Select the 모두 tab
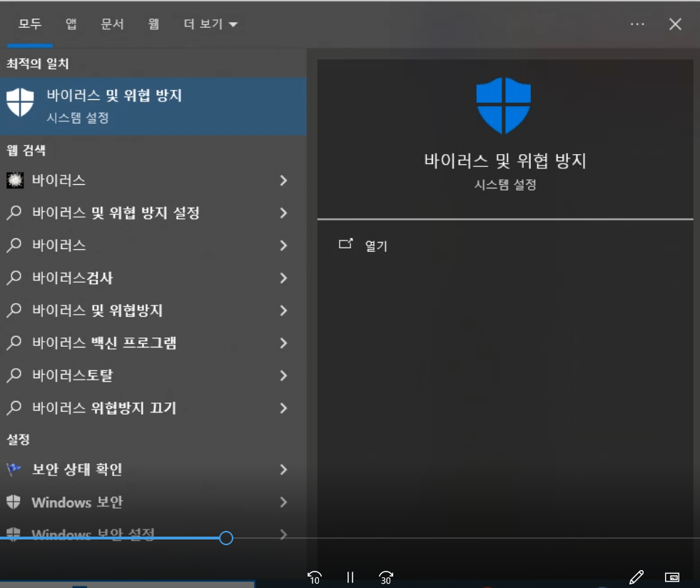 pos(30,24)
